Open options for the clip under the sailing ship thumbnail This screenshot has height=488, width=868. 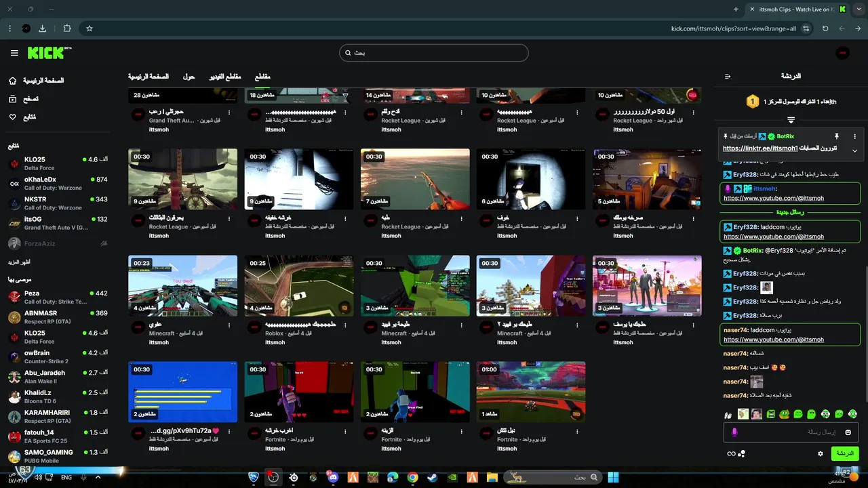click(x=229, y=218)
